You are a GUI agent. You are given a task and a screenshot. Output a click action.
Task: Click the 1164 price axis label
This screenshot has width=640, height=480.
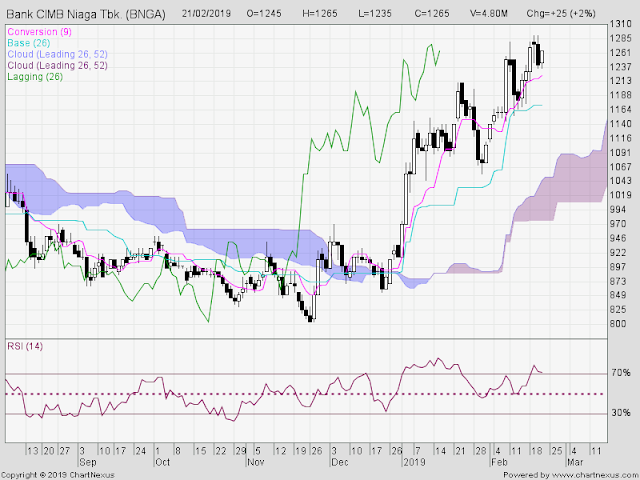[x=620, y=109]
